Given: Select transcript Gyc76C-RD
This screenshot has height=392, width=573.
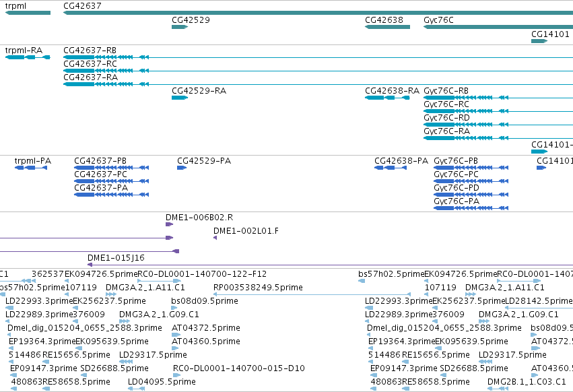Looking at the screenshot, I should [x=446, y=118].
